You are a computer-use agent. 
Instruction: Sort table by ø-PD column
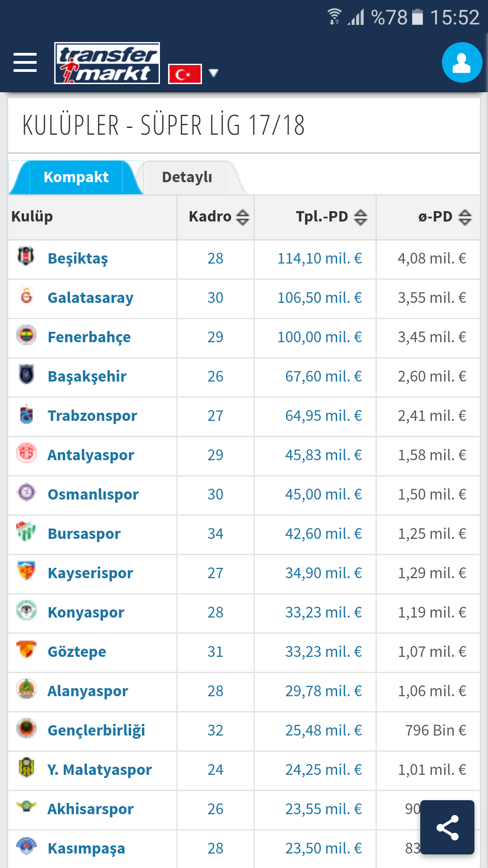[x=465, y=217]
